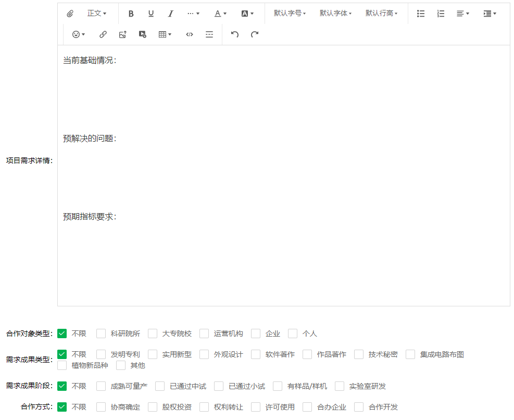
Task: Click the attachment paperclip icon
Action: tap(70, 14)
